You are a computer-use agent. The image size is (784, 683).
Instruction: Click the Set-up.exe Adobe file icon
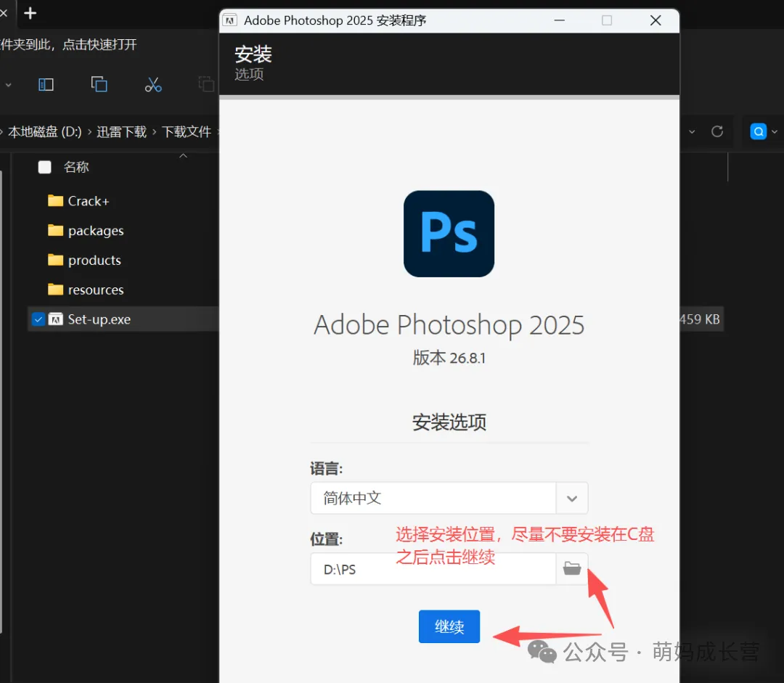pyautogui.click(x=55, y=319)
